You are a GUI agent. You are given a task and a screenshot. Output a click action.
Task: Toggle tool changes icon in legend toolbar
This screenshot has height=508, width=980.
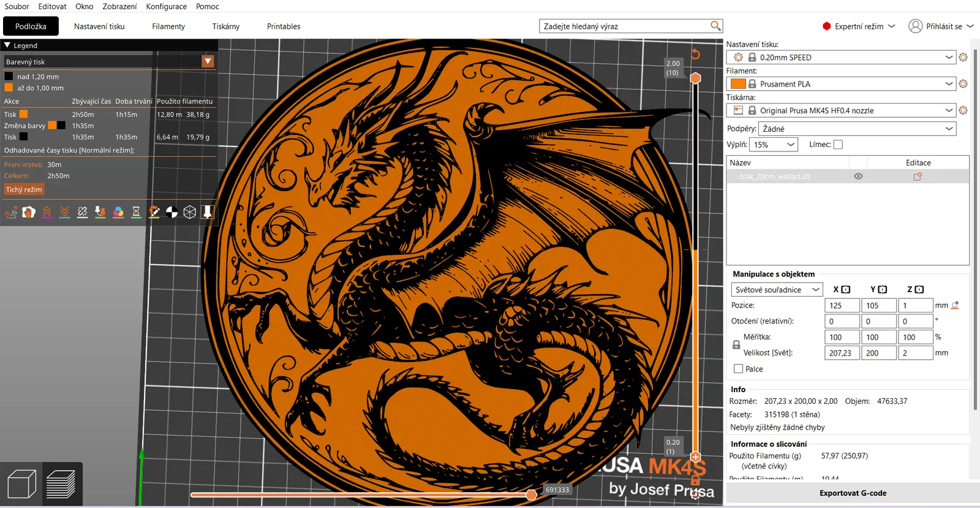tap(100, 212)
